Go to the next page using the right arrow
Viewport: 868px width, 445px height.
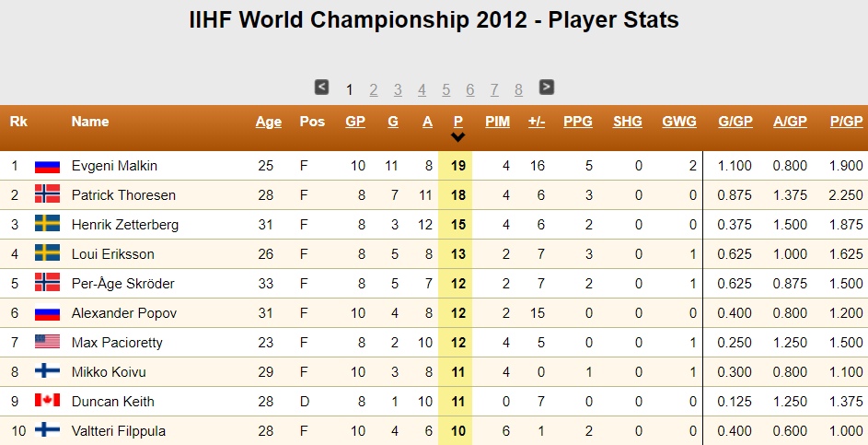pos(547,87)
